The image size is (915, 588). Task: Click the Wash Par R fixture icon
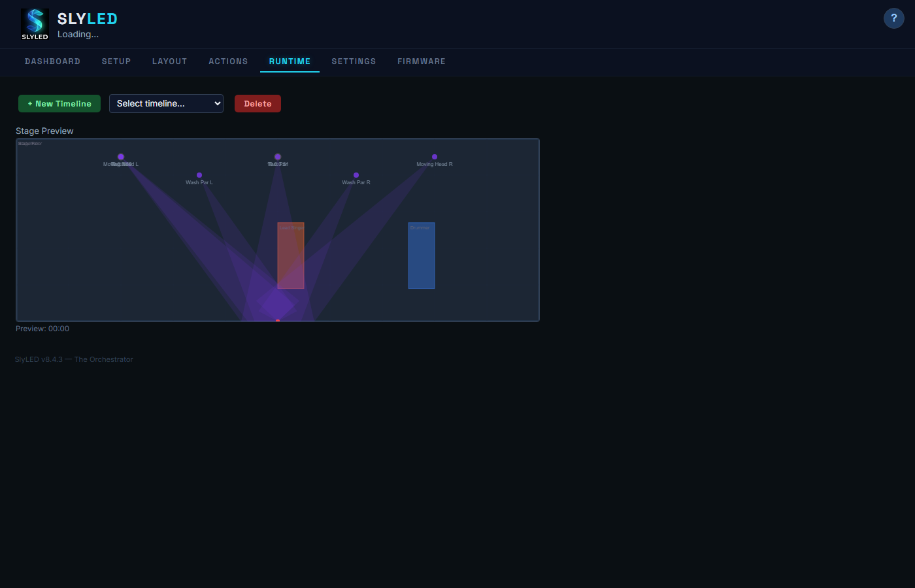(356, 175)
